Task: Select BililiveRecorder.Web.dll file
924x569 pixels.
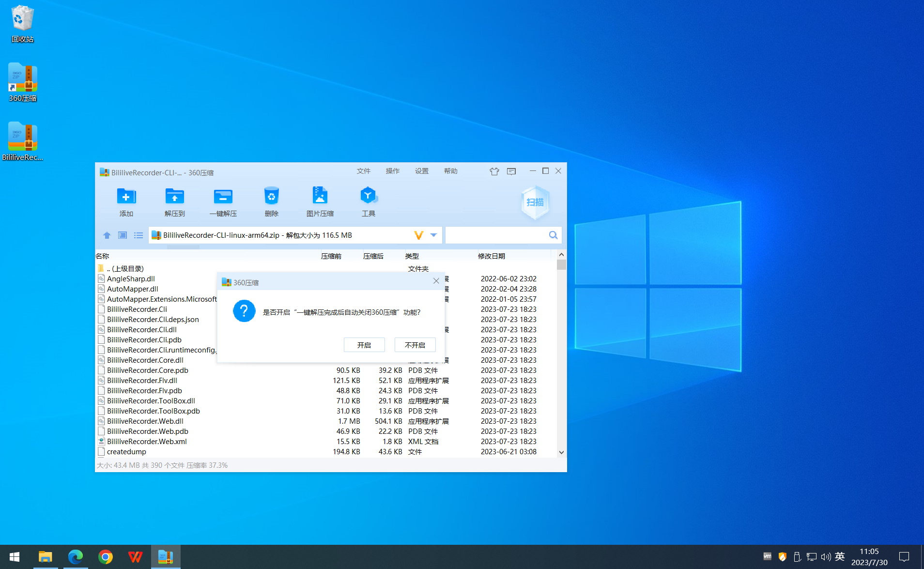Action: [x=325, y=421]
